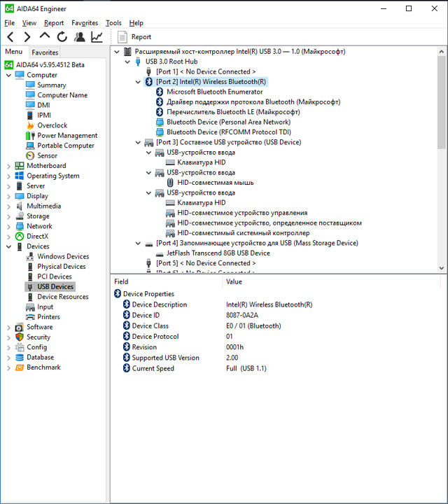Expand the Display tree node
The image size is (448, 504).
[8, 197]
